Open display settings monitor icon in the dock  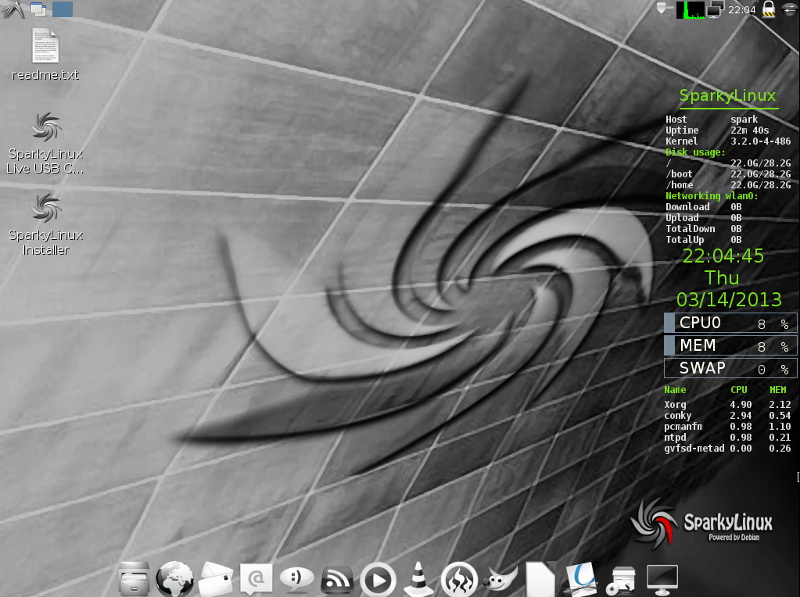[x=660, y=578]
